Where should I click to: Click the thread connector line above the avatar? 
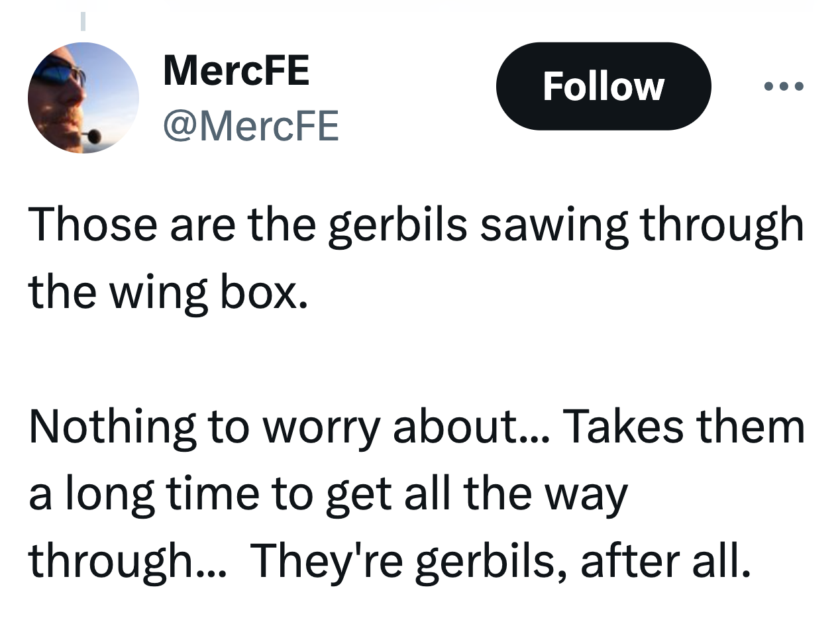(x=83, y=21)
